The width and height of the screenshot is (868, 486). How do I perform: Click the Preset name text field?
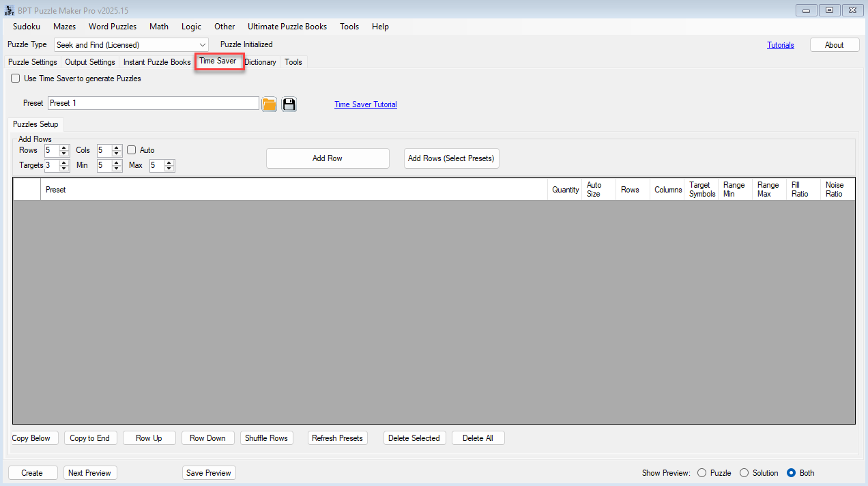click(x=154, y=103)
